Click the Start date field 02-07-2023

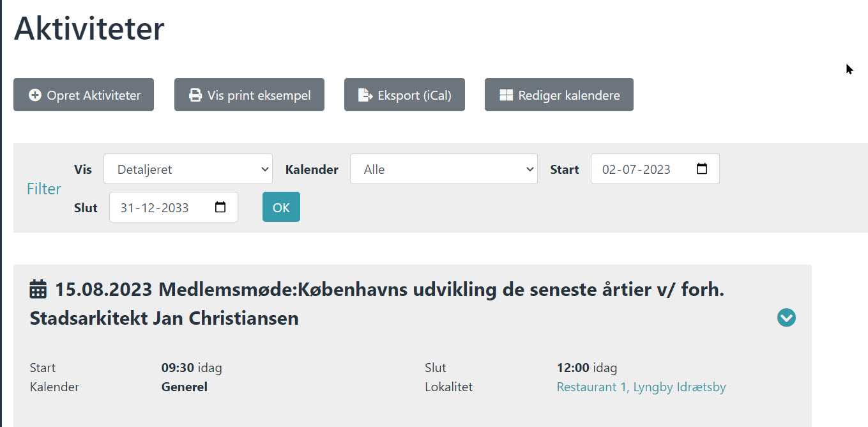[636, 169]
